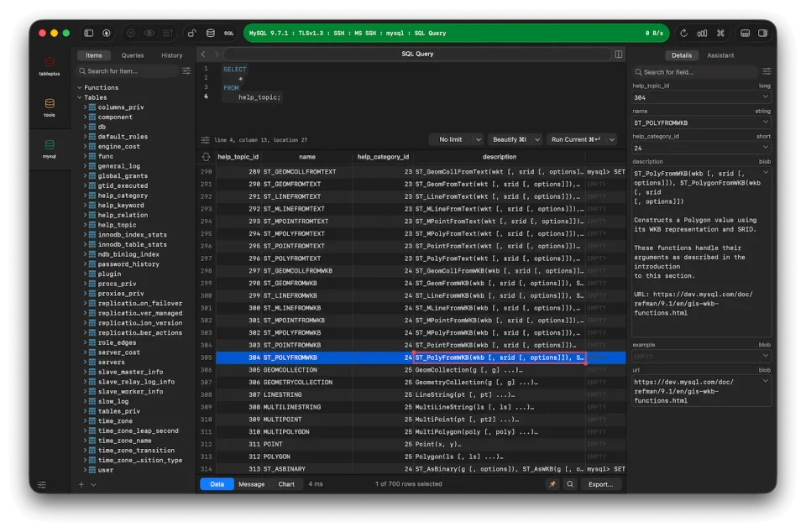
Task: Click the Export button
Action: click(600, 483)
